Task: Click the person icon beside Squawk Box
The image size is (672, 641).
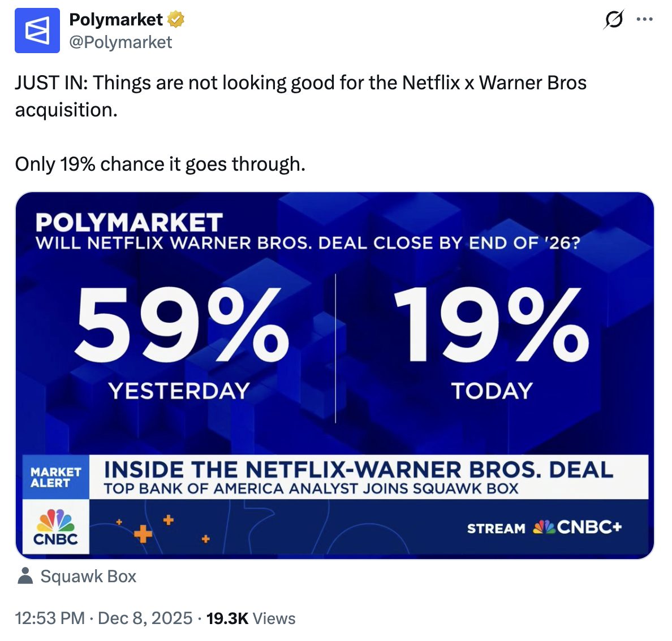Action: tap(25, 576)
